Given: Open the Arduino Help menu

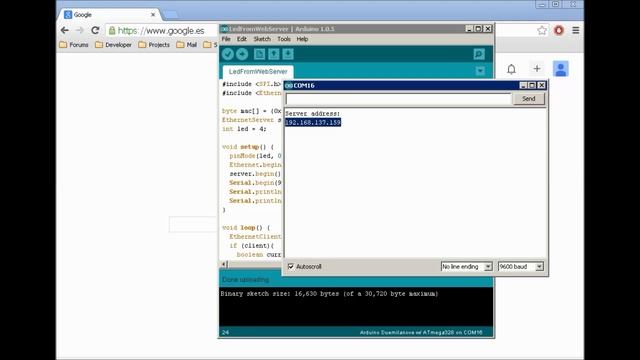Looking at the screenshot, I should coord(302,39).
